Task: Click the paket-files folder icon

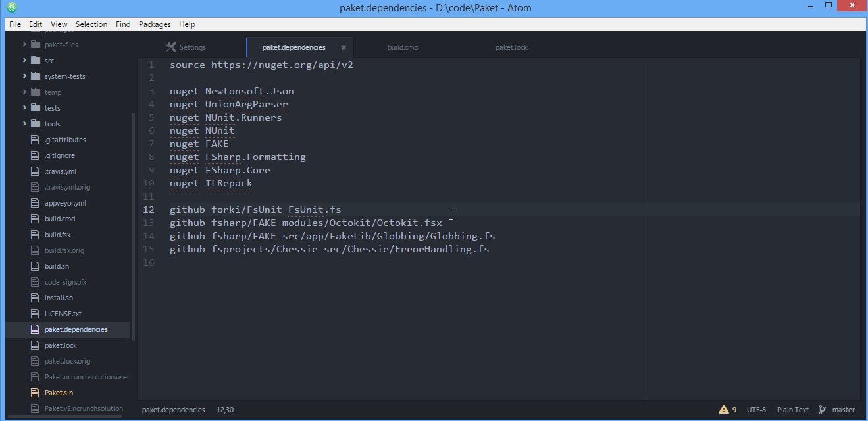Action: click(x=36, y=45)
